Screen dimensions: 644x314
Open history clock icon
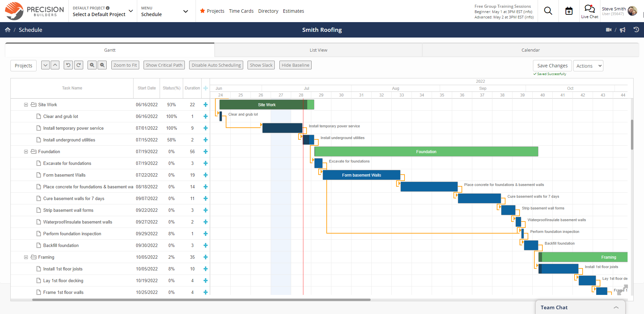coord(636,29)
